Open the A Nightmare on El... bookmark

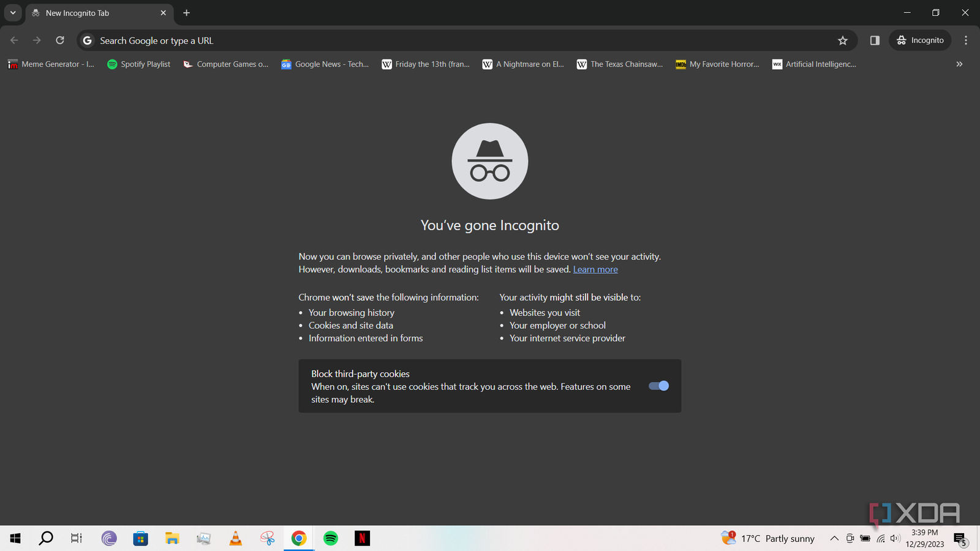(x=524, y=64)
